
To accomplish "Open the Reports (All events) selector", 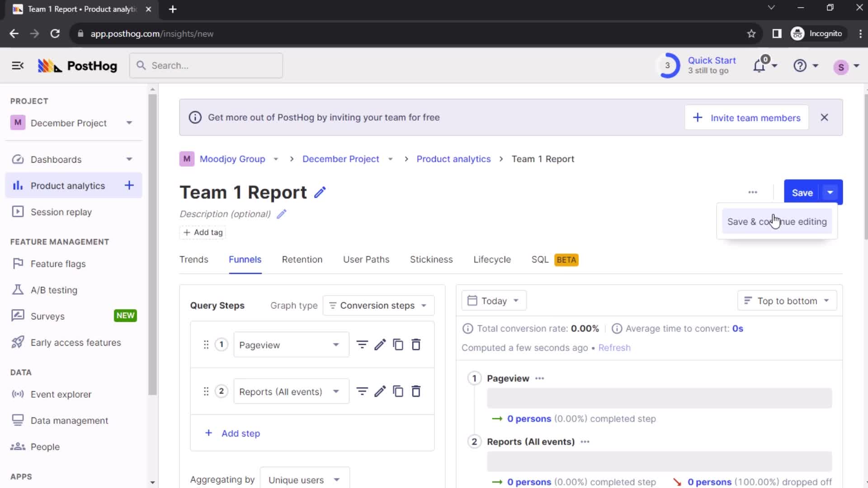I will tap(291, 391).
